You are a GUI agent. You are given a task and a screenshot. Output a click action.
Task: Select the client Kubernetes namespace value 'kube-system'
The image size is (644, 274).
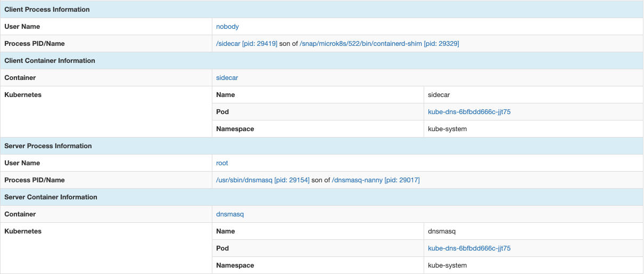click(x=447, y=129)
